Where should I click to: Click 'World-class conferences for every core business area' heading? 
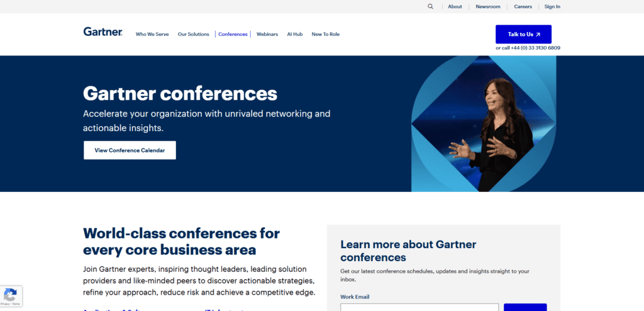pos(182,242)
